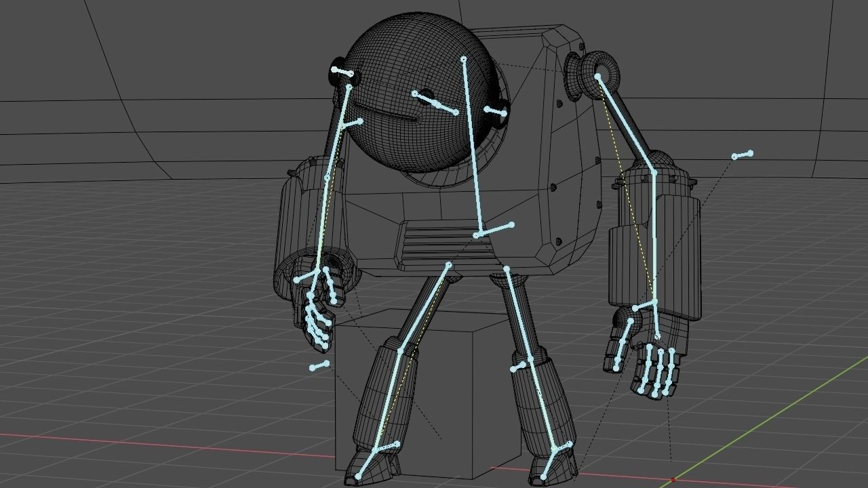Select the shin bone of the leg beside the cube

pyautogui.click(x=542, y=404)
